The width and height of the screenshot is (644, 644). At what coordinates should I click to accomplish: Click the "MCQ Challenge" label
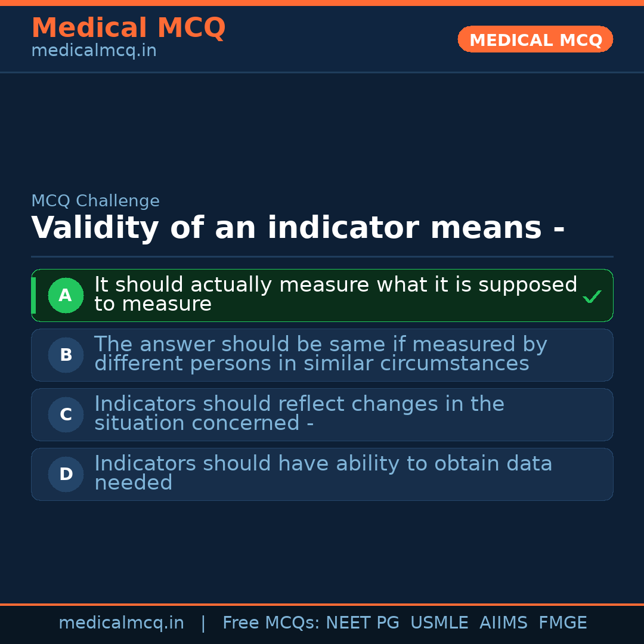coord(95,202)
